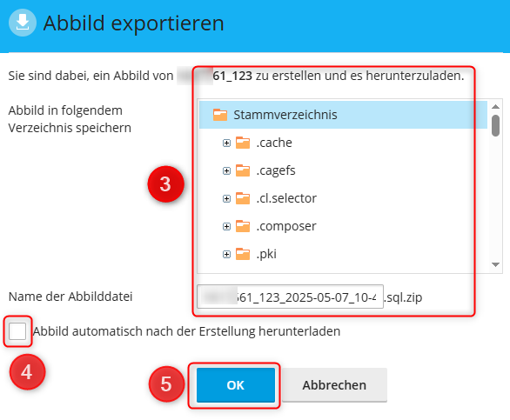Image resolution: width=510 pixels, height=420 pixels.
Task: Click the directory list scrollbar thumb
Action: [496, 125]
